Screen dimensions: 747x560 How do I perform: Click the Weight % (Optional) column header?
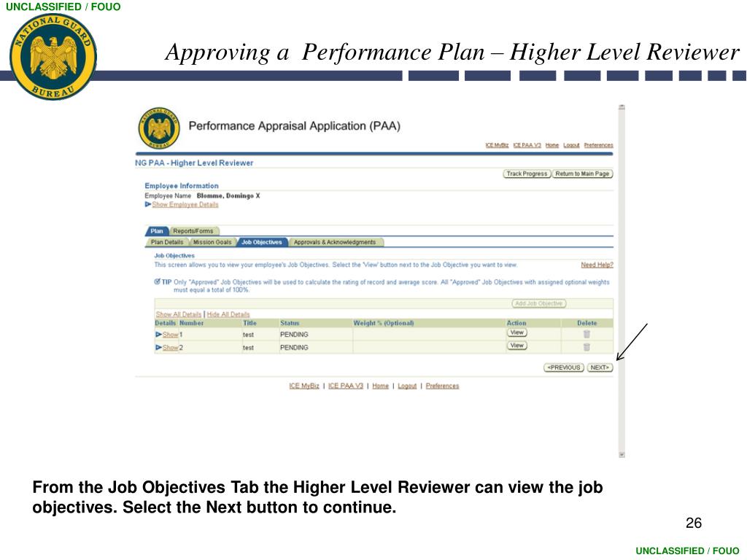point(384,323)
